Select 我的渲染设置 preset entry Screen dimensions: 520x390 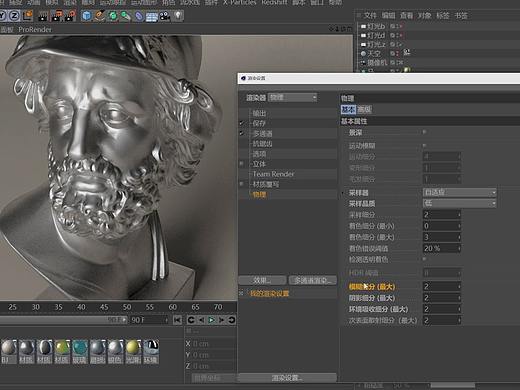[x=269, y=294]
